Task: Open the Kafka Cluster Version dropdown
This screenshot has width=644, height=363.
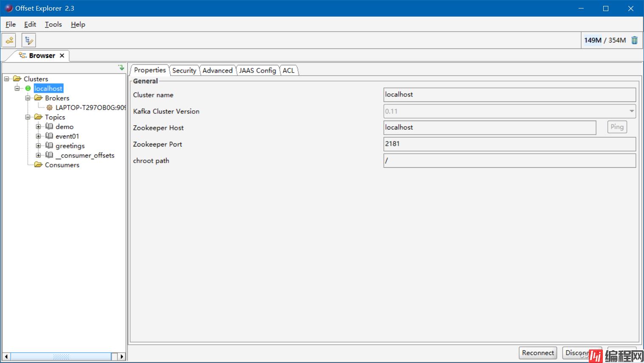Action: point(632,111)
